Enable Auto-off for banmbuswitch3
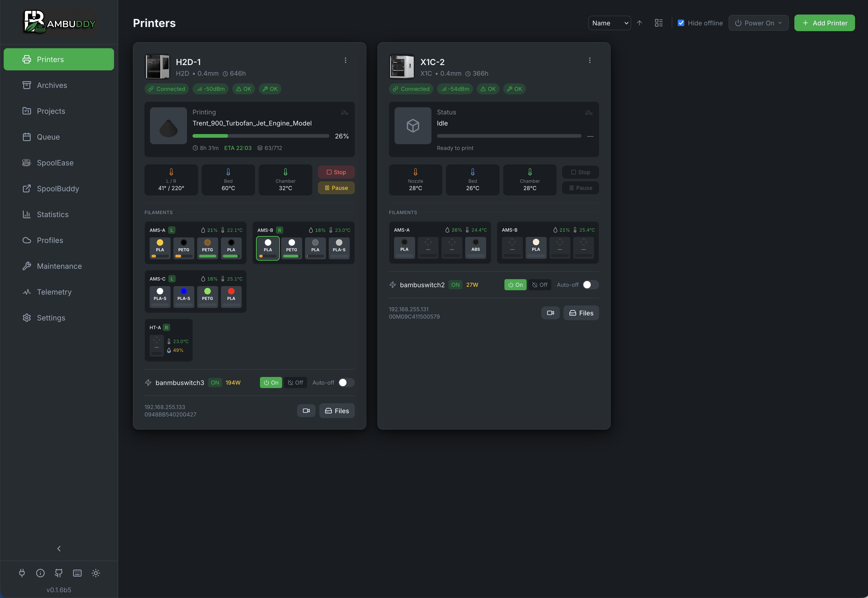The image size is (868, 598). (346, 383)
